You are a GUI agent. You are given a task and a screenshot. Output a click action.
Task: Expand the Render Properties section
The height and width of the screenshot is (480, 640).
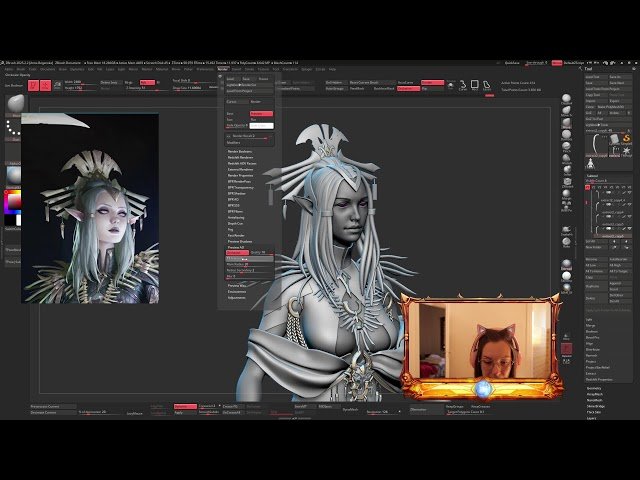click(x=240, y=176)
